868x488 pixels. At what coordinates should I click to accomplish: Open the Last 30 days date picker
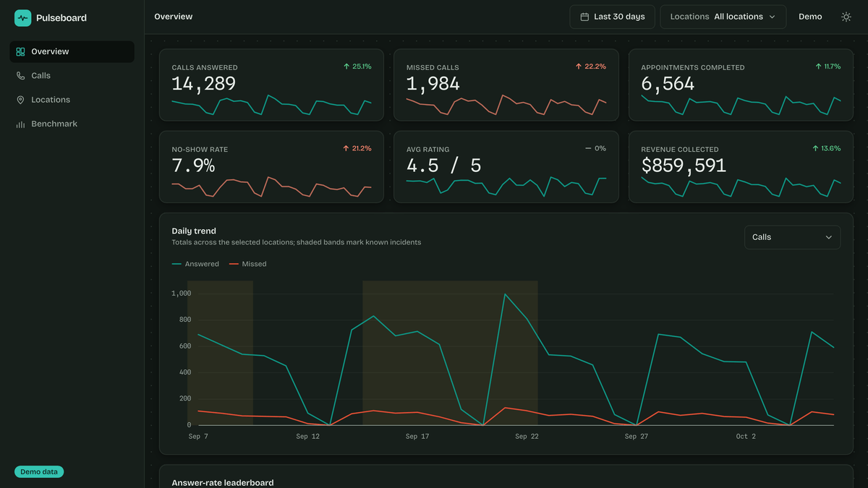pyautogui.click(x=613, y=17)
